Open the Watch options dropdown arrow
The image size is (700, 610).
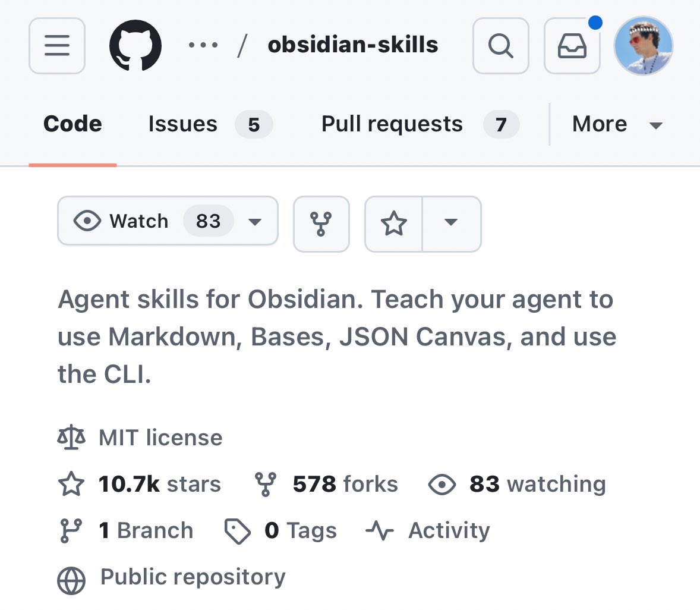pos(256,222)
